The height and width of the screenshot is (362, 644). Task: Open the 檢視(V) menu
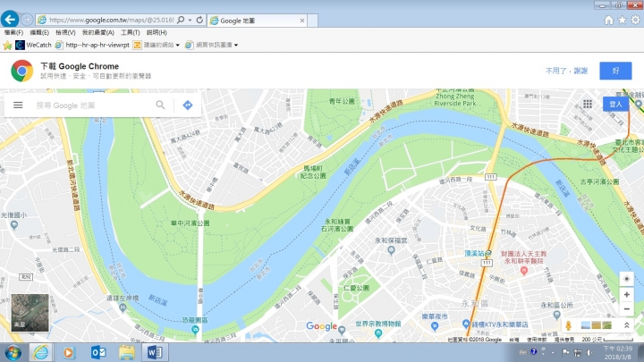click(65, 32)
